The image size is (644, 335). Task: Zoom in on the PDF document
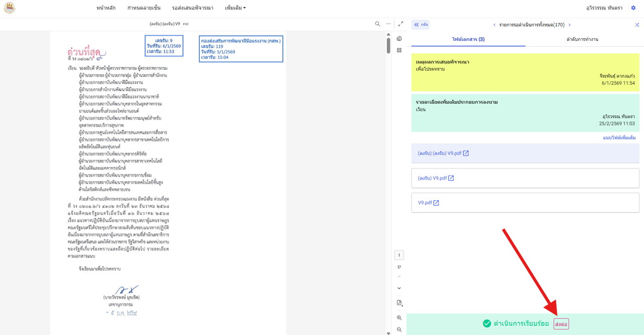point(399,318)
